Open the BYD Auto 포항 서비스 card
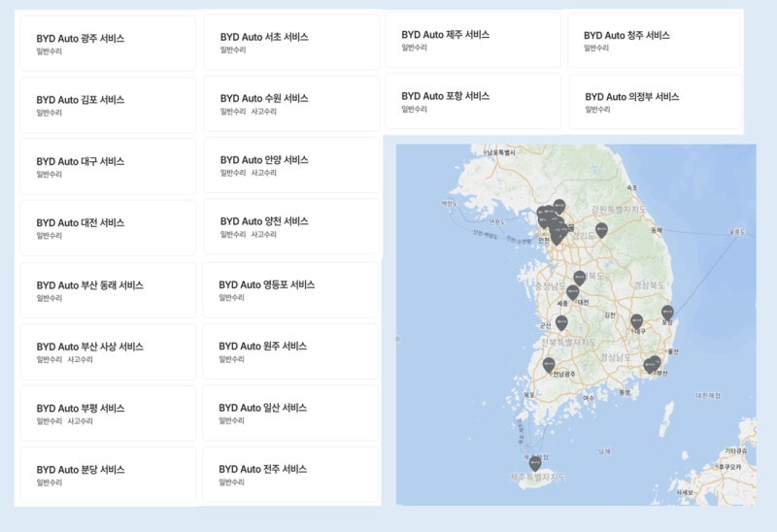Screen dimensions: 777x532 click(x=473, y=102)
